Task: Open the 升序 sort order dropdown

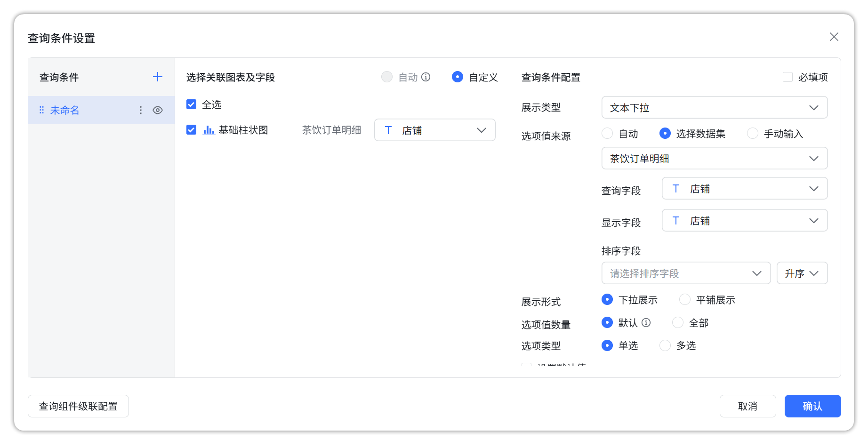Action: point(802,273)
